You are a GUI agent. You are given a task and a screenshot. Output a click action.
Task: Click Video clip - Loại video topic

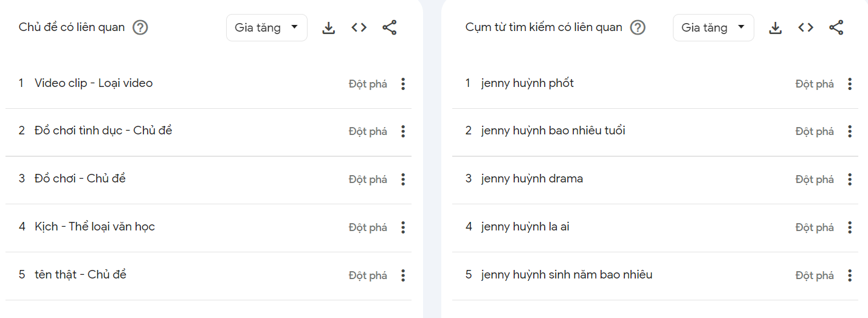tap(94, 83)
